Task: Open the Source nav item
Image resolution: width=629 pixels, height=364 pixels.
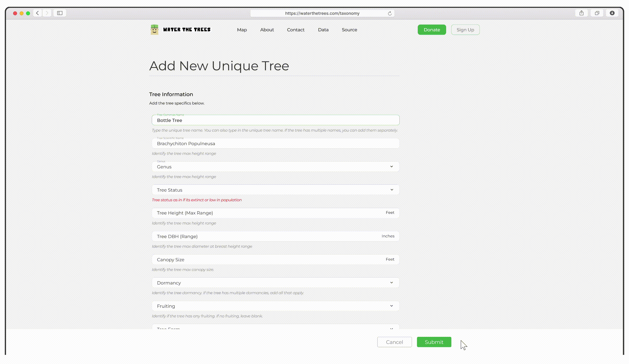Action: click(x=349, y=30)
